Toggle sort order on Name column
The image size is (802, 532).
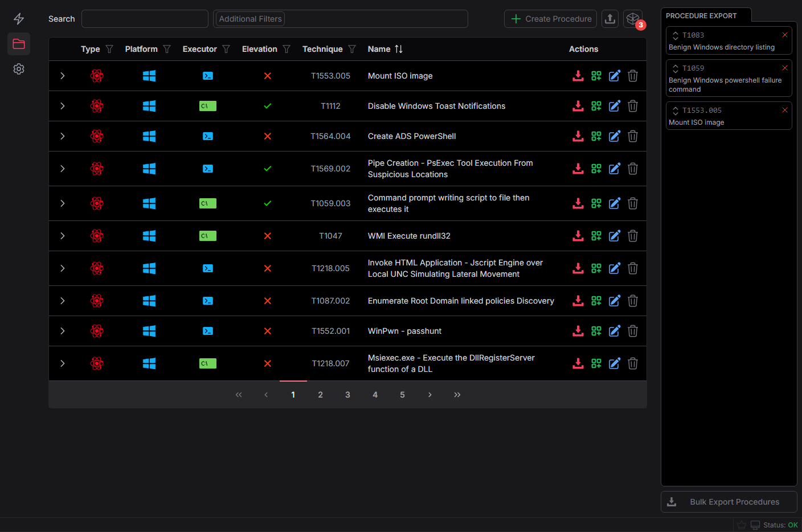point(399,49)
